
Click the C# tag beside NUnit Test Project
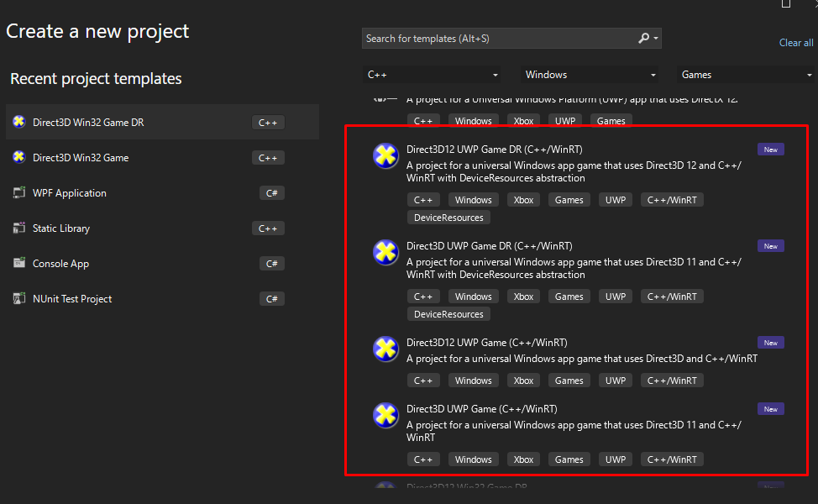(x=271, y=299)
